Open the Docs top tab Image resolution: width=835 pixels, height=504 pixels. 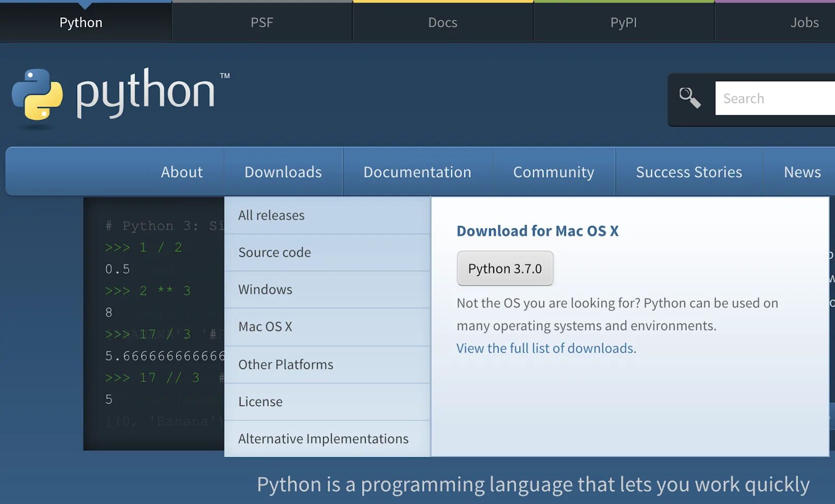tap(443, 22)
